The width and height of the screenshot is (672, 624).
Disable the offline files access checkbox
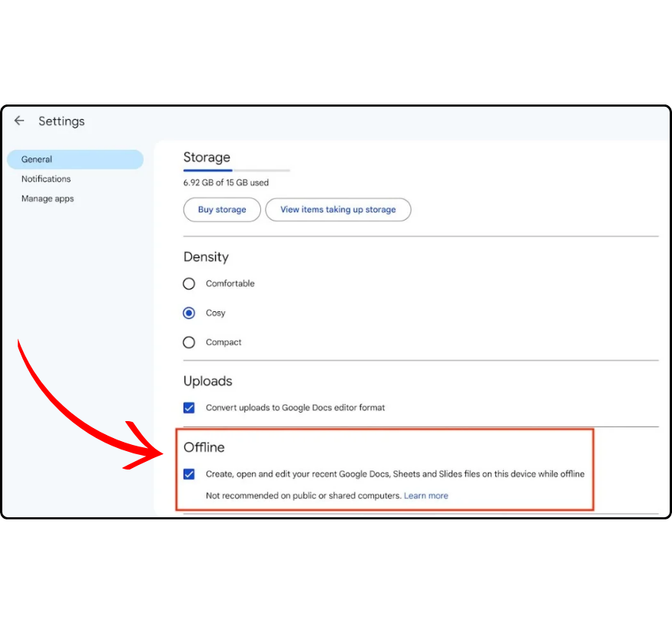coord(189,474)
